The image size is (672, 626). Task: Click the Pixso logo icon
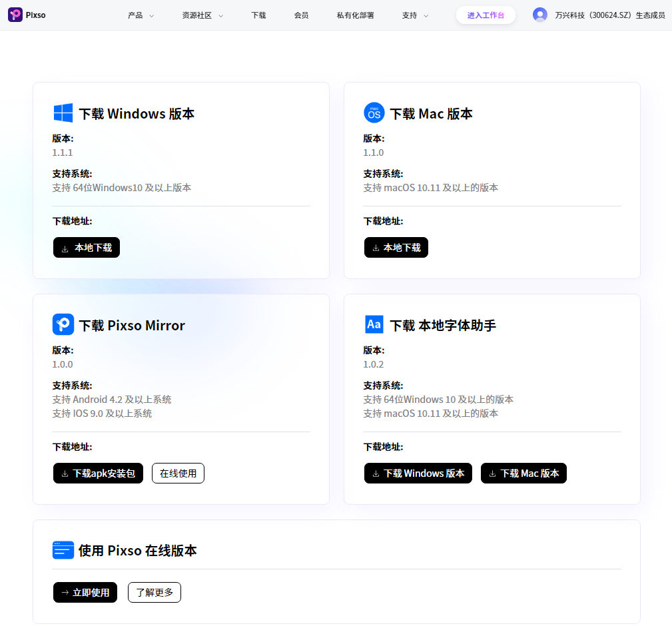point(15,15)
